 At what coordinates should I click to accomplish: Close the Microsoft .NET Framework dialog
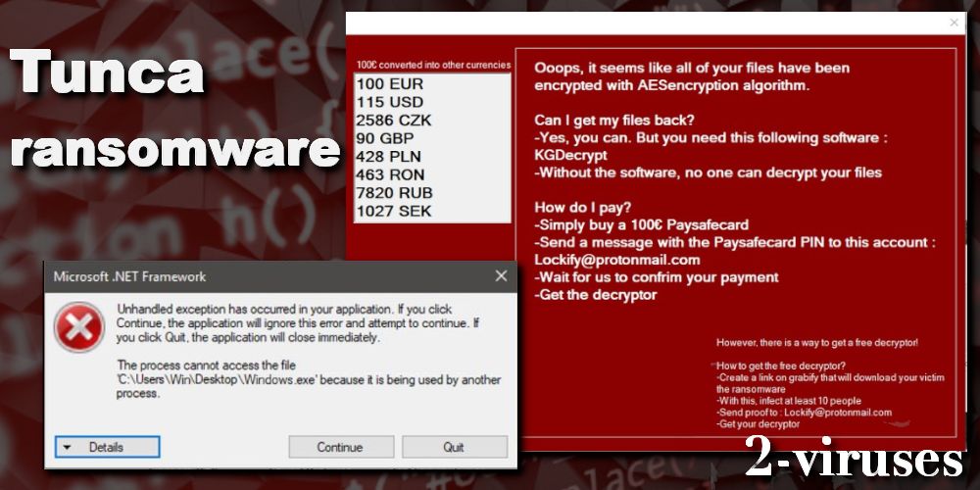pos(501,276)
